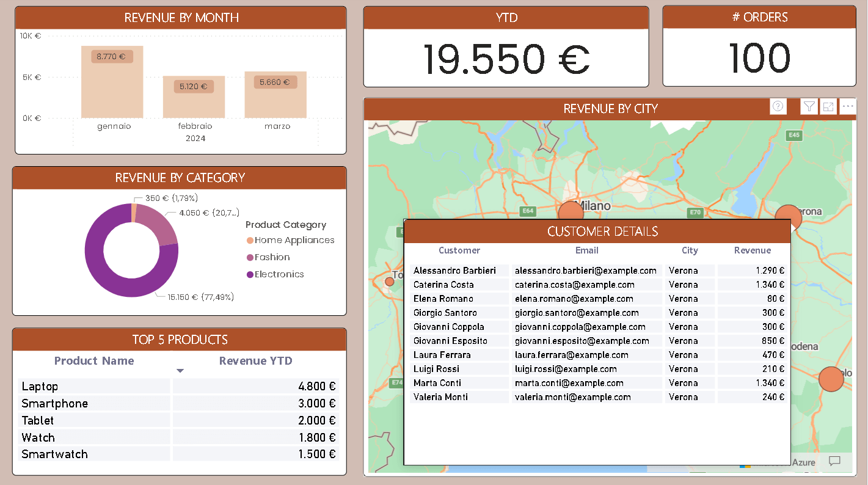Open help for the Revenue by City visual
Screen dimensions: 868x485
pyautogui.click(x=778, y=106)
